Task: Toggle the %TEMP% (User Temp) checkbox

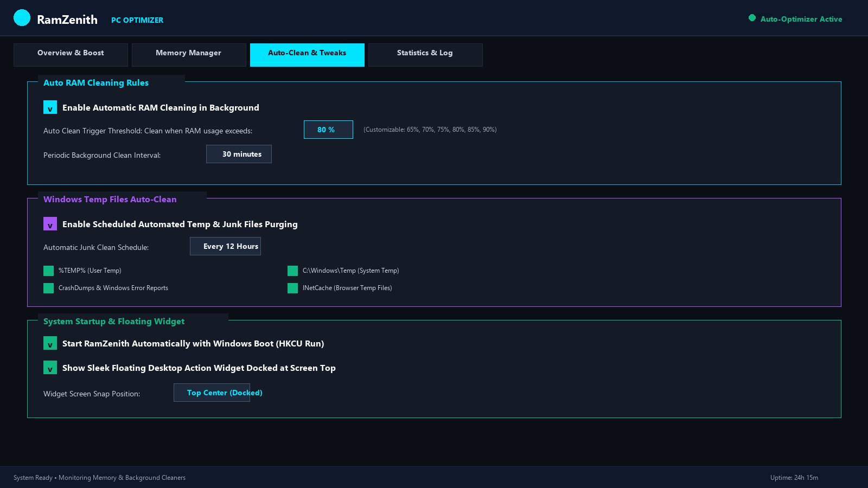Action: tap(49, 271)
